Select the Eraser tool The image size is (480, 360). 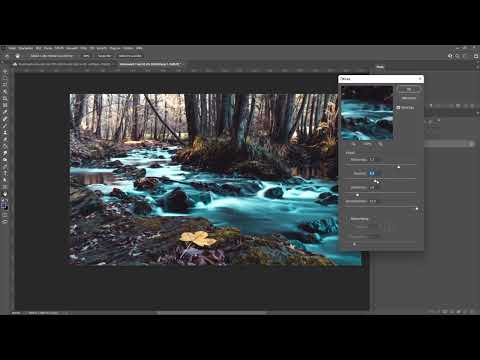pyautogui.click(x=5, y=146)
